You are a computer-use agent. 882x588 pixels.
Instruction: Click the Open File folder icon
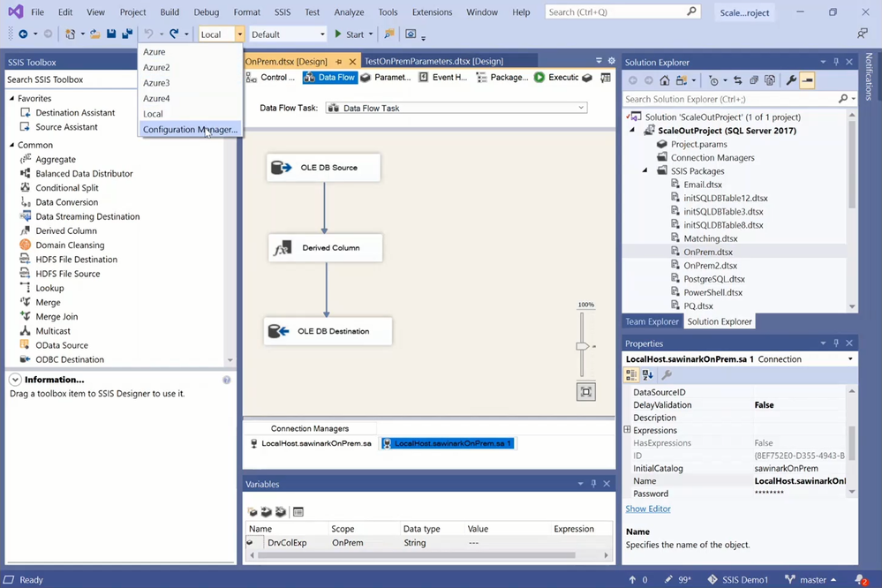tap(95, 34)
